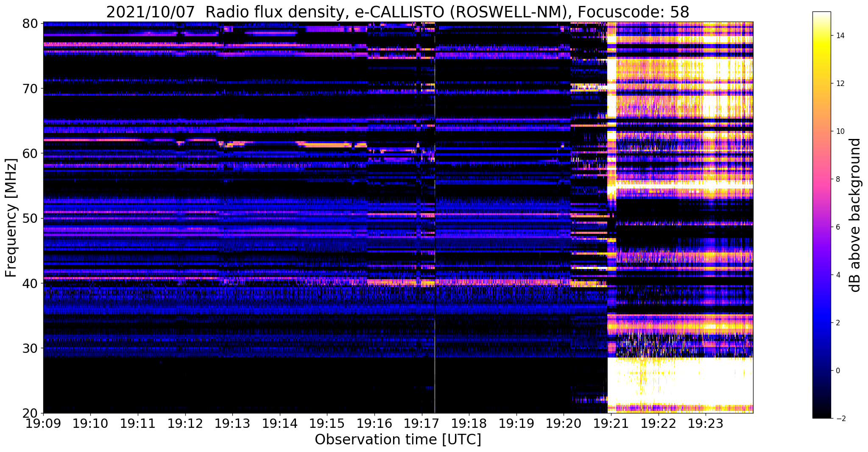The image size is (868, 452).
Task: Click the 'dB above background' colorbar label
Action: (x=855, y=215)
